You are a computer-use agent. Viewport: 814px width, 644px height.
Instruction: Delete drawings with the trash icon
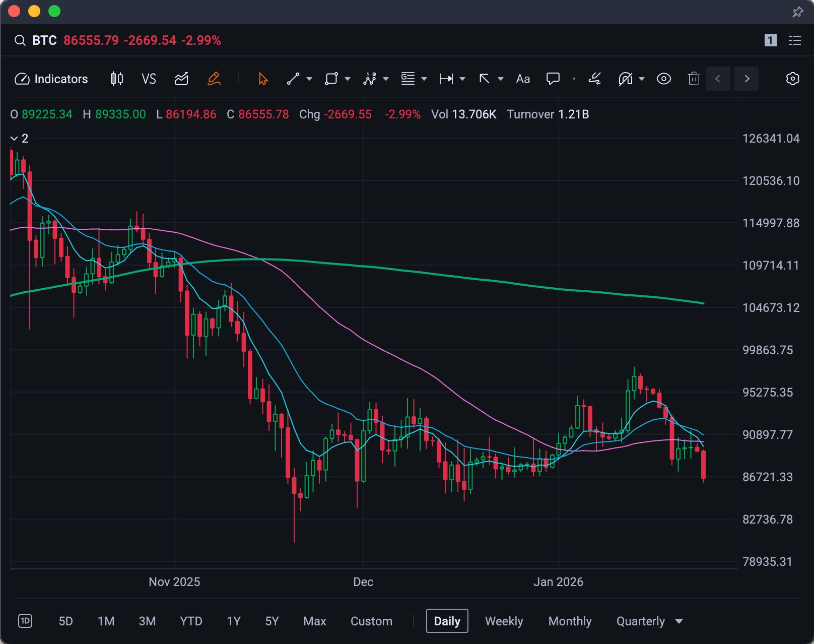point(694,79)
